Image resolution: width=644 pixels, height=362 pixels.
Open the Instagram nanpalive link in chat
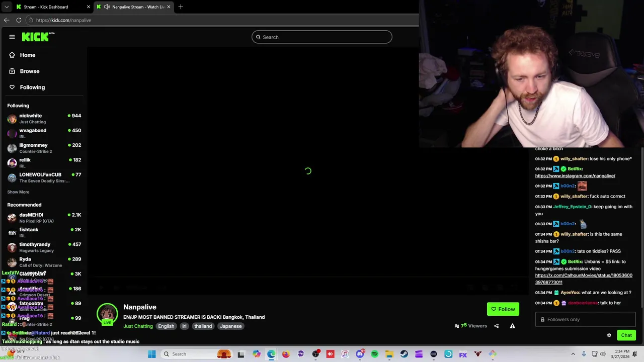(x=575, y=176)
